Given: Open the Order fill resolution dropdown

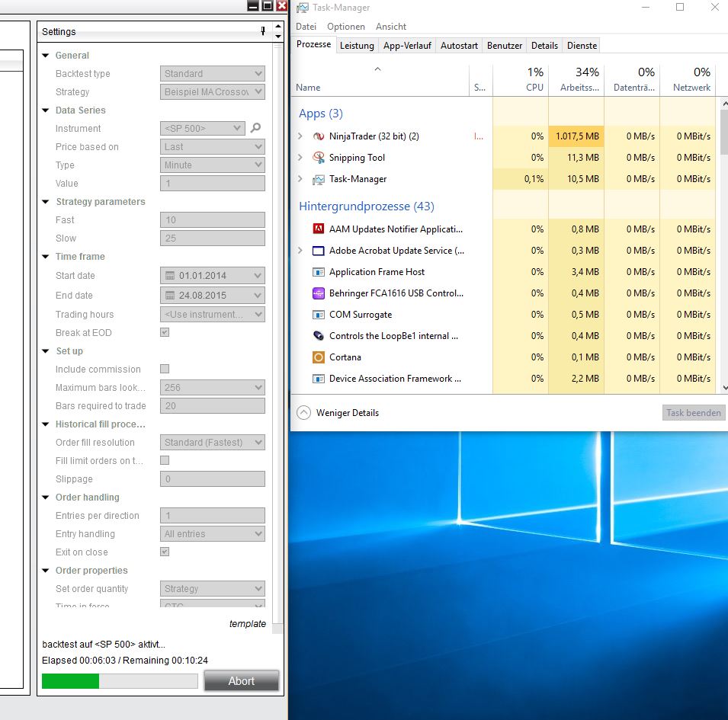Looking at the screenshot, I should [x=213, y=442].
